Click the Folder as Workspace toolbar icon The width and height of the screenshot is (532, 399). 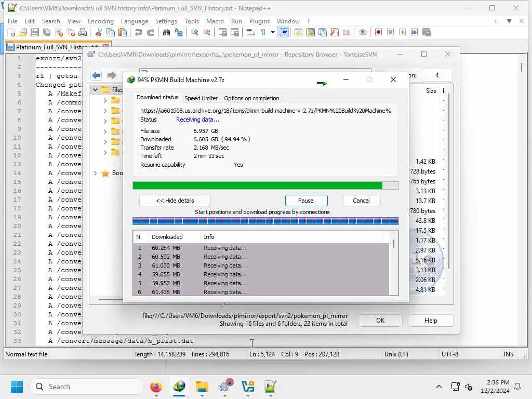(347, 33)
